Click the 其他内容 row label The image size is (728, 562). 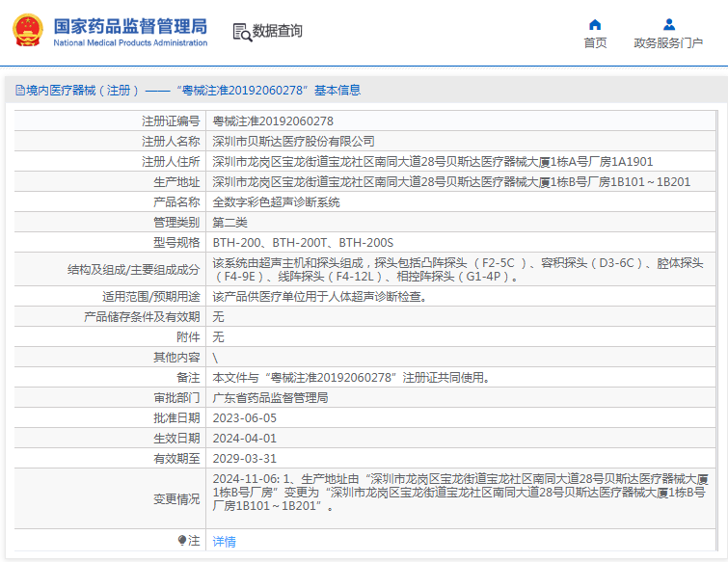[x=176, y=358]
